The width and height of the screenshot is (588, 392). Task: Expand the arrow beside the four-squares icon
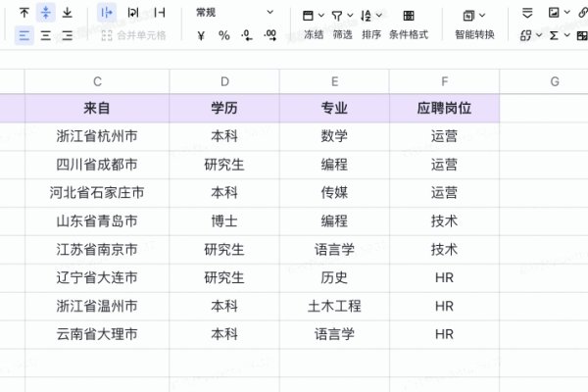(539, 35)
